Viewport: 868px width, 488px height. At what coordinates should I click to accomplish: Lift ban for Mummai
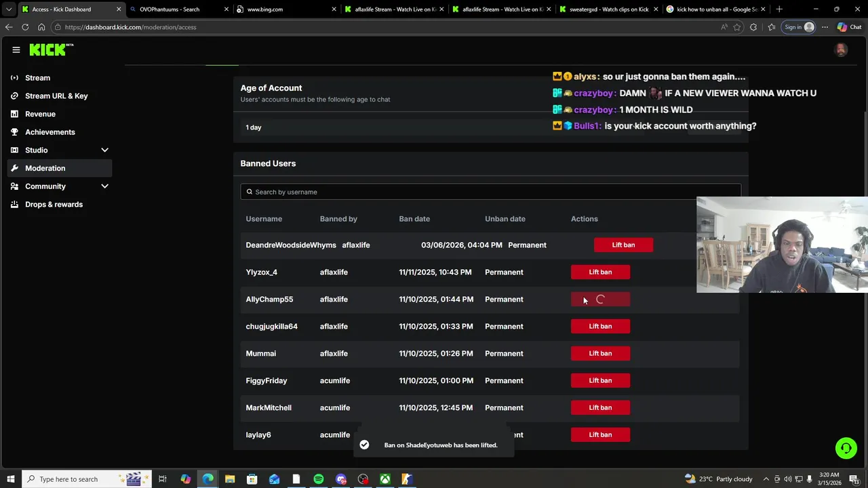(x=600, y=353)
